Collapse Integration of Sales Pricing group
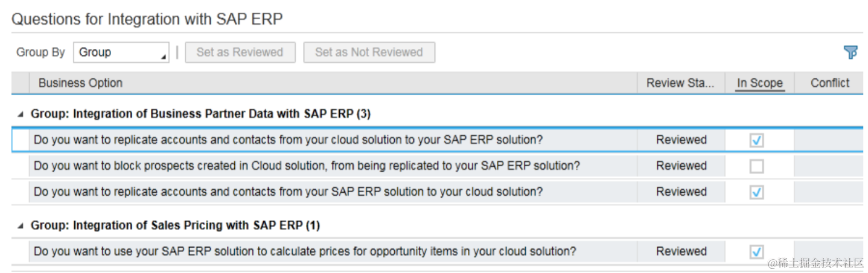Image resolution: width=868 pixels, height=273 pixels. (21, 226)
